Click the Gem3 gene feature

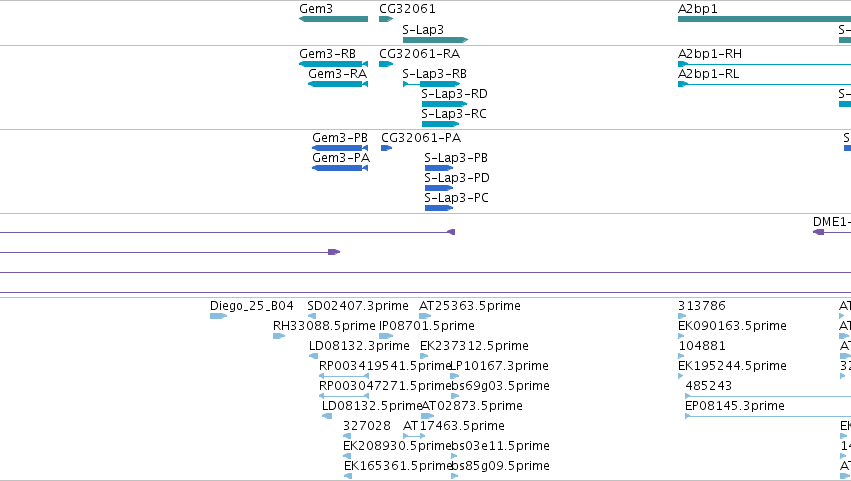(333, 19)
